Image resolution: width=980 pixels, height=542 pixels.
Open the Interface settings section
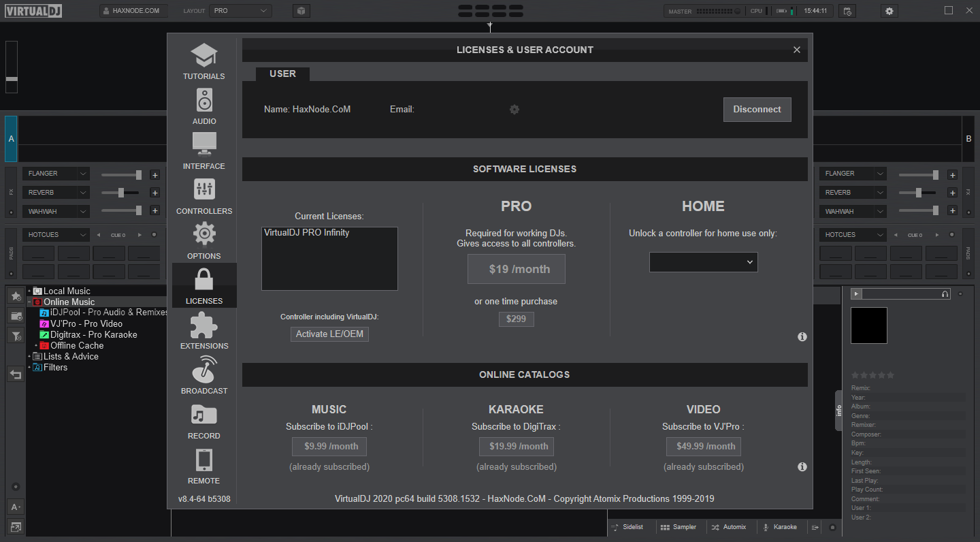(203, 151)
